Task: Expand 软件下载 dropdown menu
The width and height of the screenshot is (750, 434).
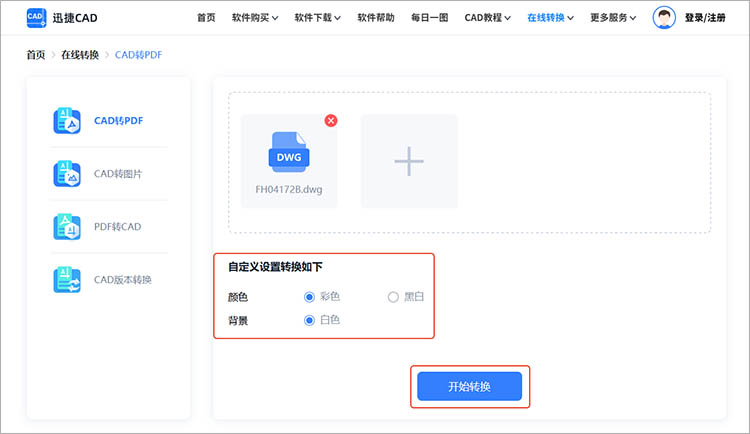Action: [318, 18]
